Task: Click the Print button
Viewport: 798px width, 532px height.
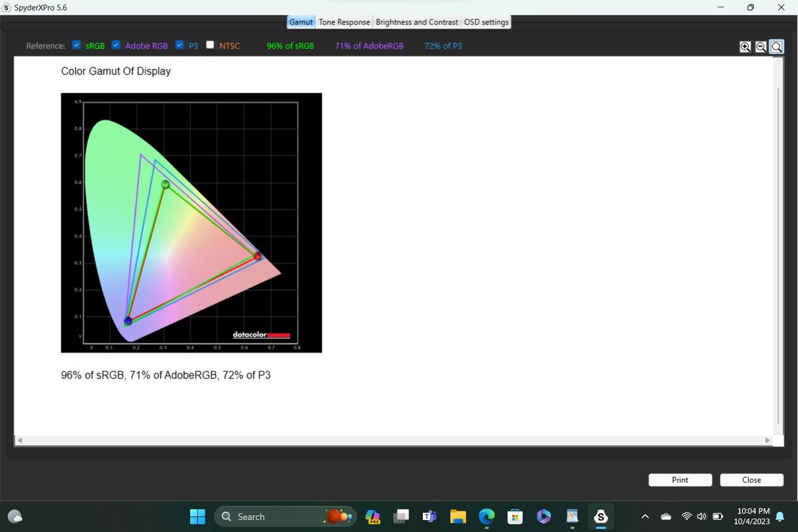Action: tap(680, 480)
